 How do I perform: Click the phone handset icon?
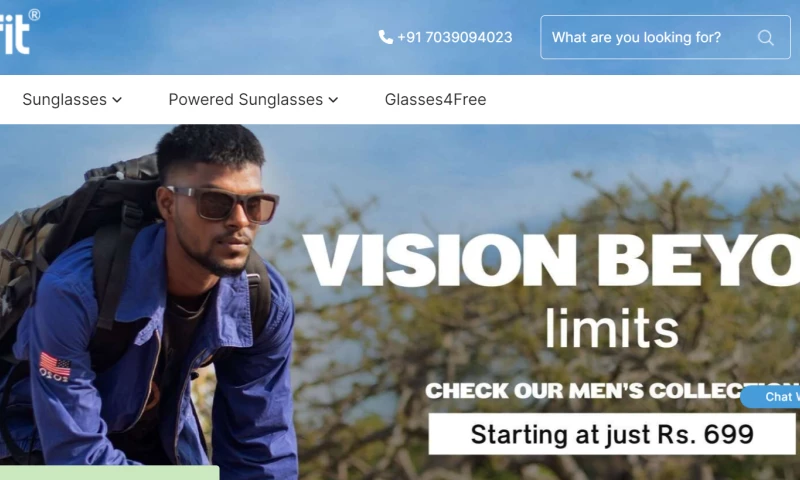pos(386,37)
